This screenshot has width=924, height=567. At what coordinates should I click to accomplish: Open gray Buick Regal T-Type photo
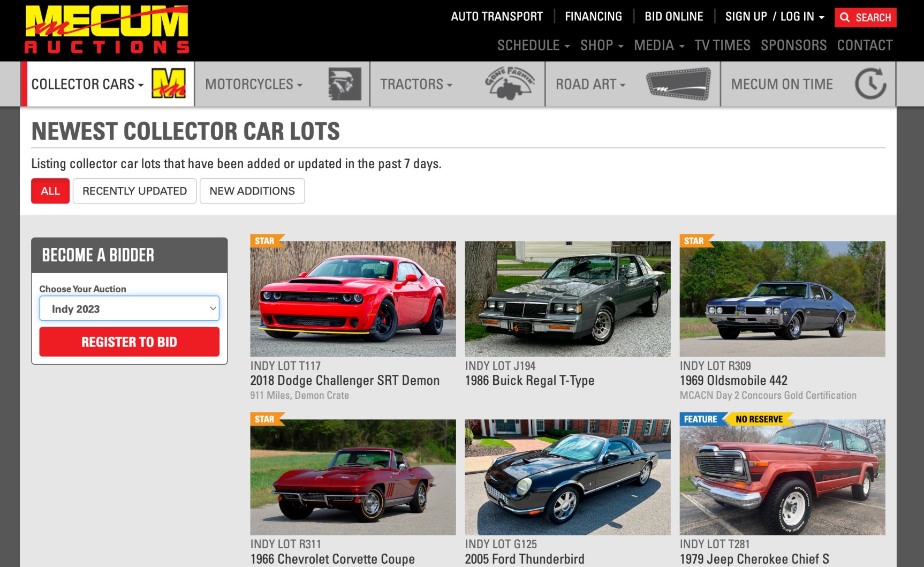click(567, 299)
